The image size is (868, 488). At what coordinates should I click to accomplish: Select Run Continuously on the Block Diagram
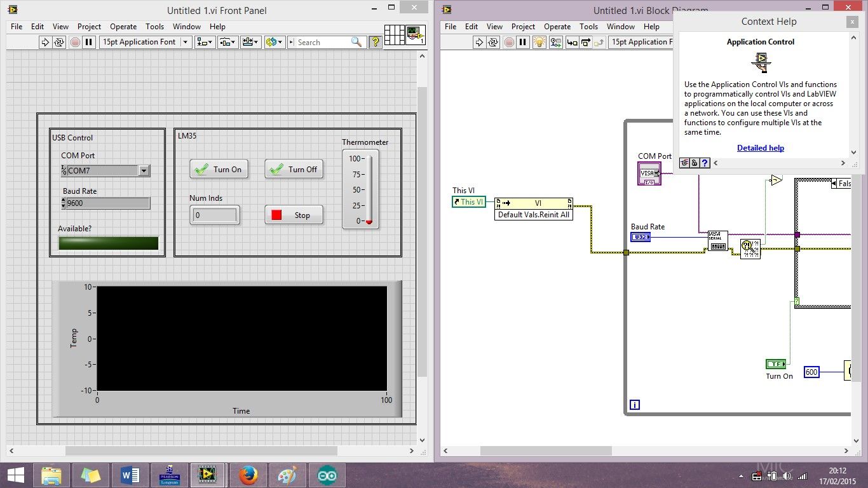coord(493,42)
